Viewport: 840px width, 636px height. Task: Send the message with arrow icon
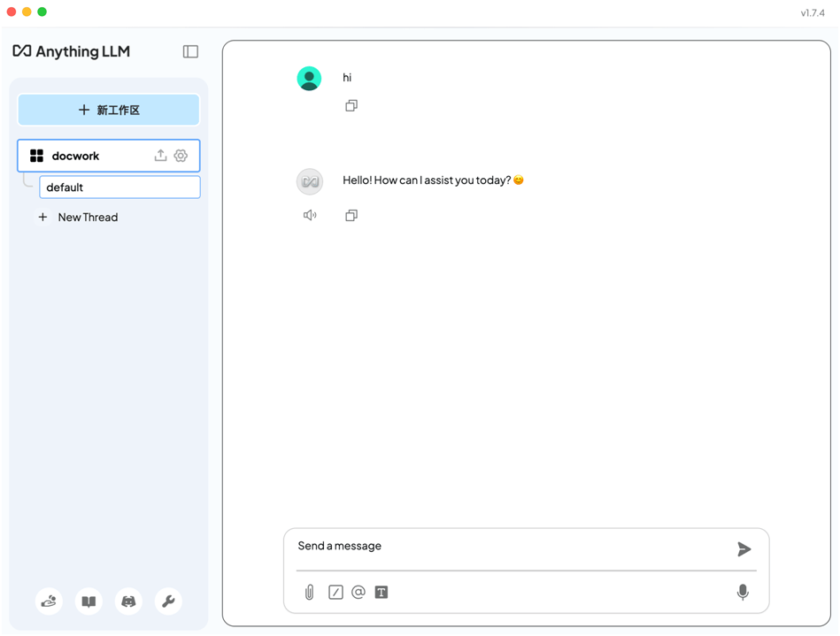tap(744, 548)
